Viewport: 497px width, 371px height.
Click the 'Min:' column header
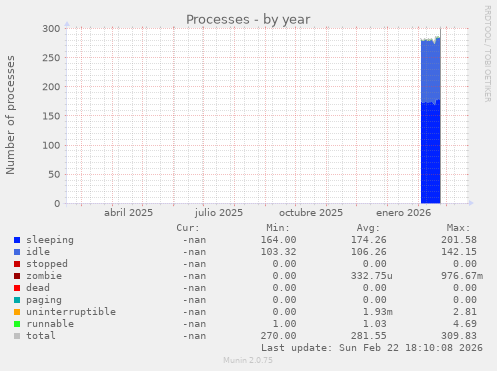click(x=278, y=228)
